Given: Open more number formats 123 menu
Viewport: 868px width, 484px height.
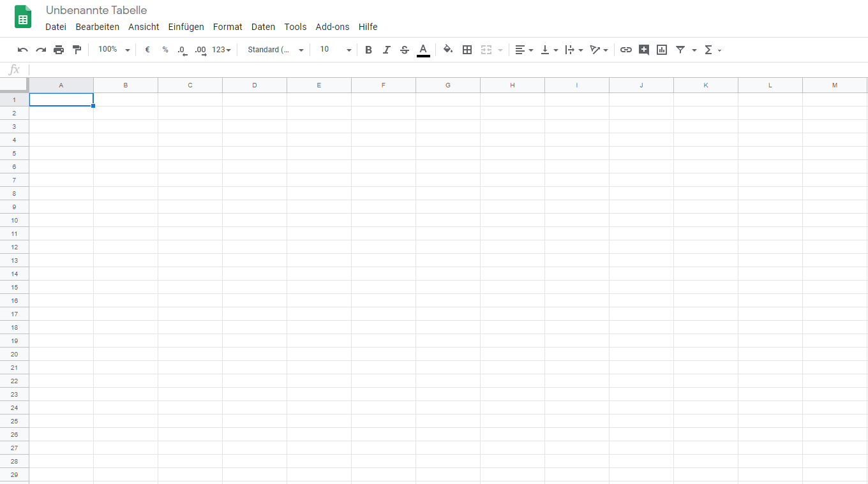Looking at the screenshot, I should 221,50.
